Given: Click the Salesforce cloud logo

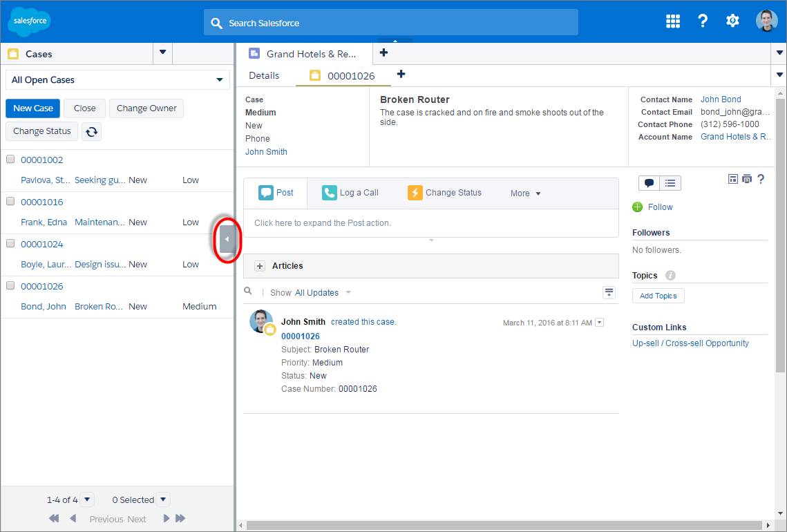Looking at the screenshot, I should coord(30,21).
